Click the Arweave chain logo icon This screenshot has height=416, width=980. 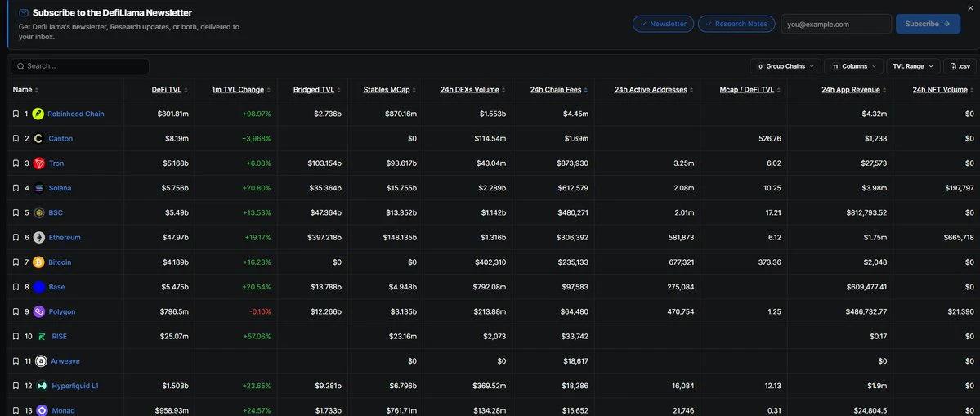[x=41, y=361]
